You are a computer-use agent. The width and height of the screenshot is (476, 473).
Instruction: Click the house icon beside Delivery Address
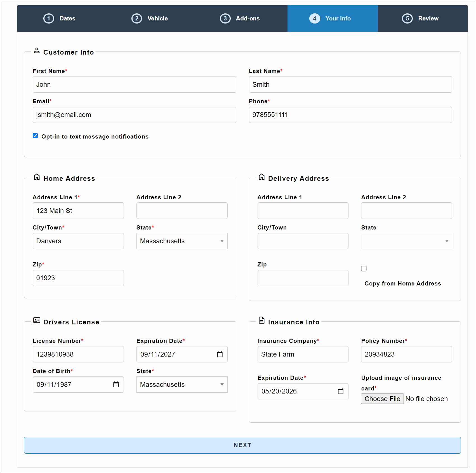pyautogui.click(x=261, y=177)
